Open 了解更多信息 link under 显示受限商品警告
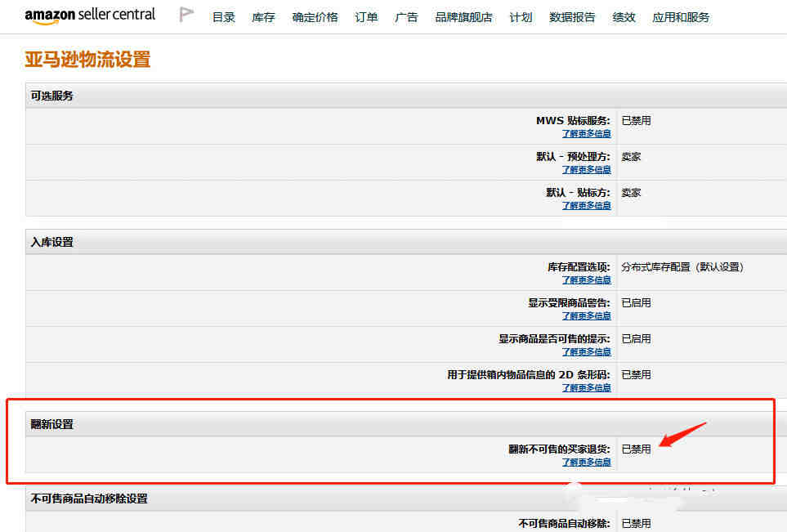The width and height of the screenshot is (787, 532). [586, 315]
